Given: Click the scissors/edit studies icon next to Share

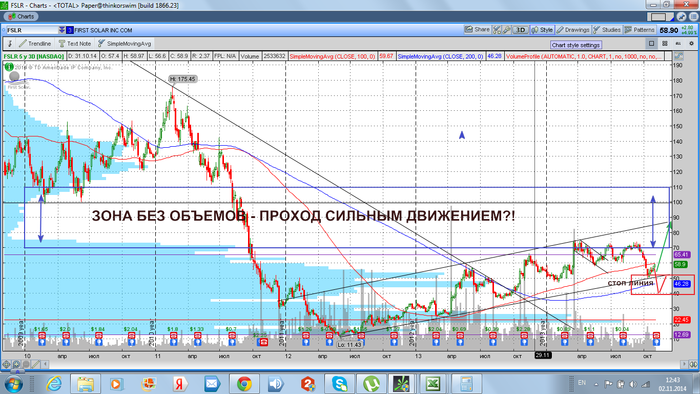Looking at the screenshot, I should (496, 30).
